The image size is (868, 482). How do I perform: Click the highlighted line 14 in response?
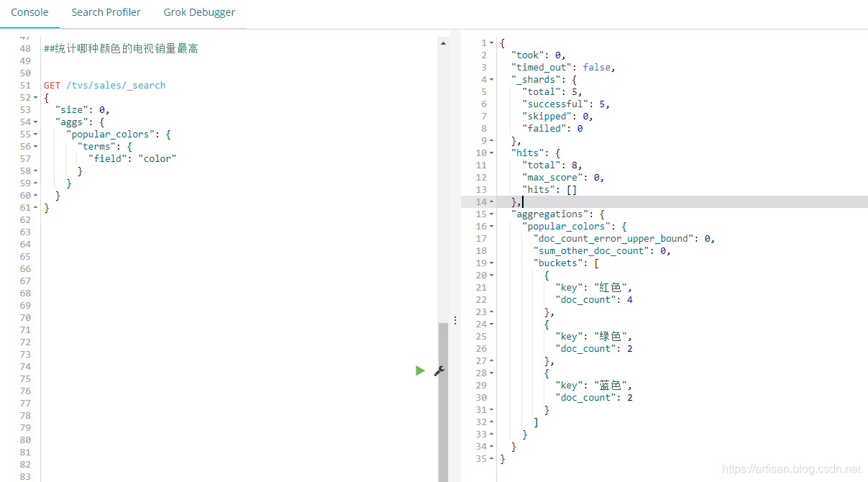pyautogui.click(x=647, y=202)
